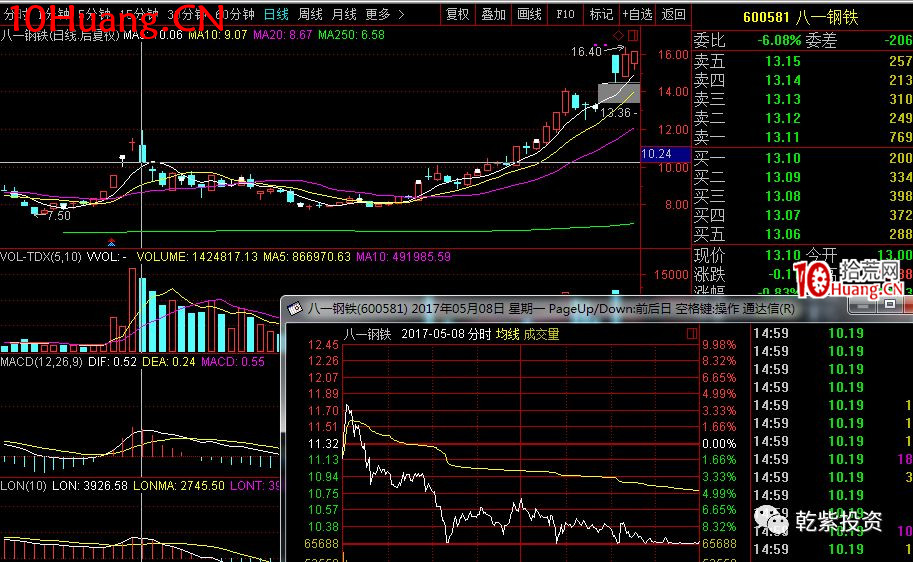This screenshot has height=562, width=913.
Task: Expand the 更多 periods menu arrow
Action: [401, 14]
